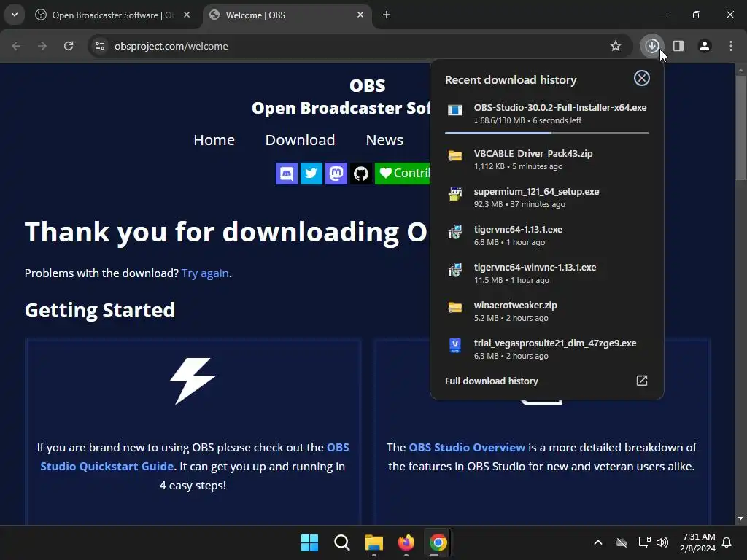Open the OBS Studio Quickstart Guide link
This screenshot has width=747, height=560.
[x=107, y=466]
